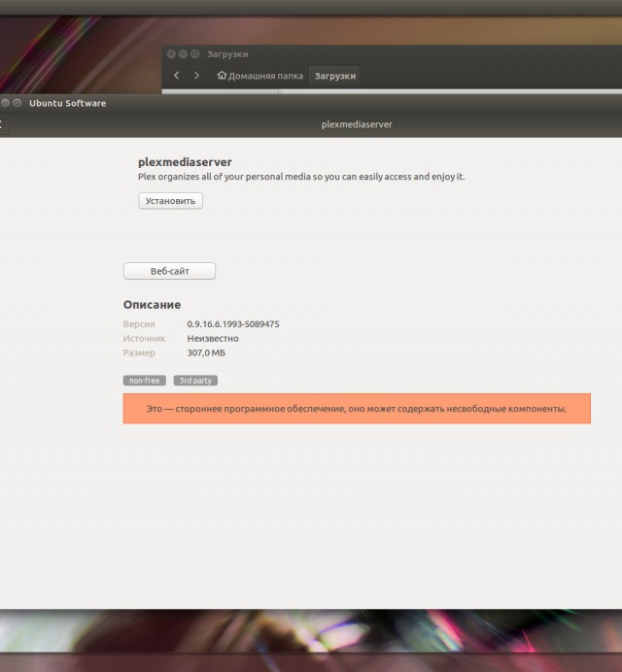The width and height of the screenshot is (622, 672).
Task: Close the Загрузки file manager window
Action: (x=171, y=54)
